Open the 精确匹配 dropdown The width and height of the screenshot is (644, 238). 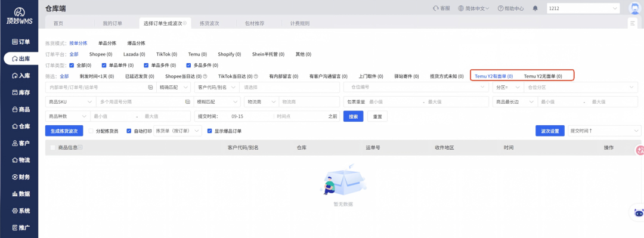point(174,88)
